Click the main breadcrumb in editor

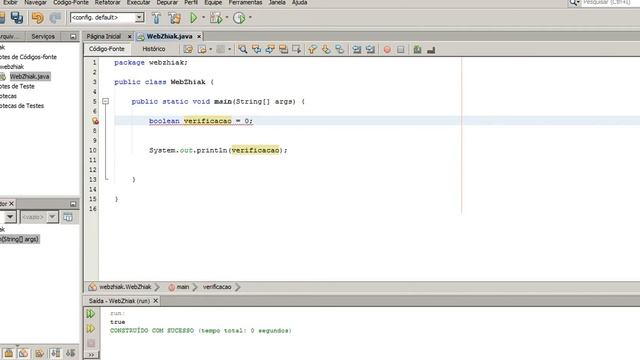(x=182, y=287)
